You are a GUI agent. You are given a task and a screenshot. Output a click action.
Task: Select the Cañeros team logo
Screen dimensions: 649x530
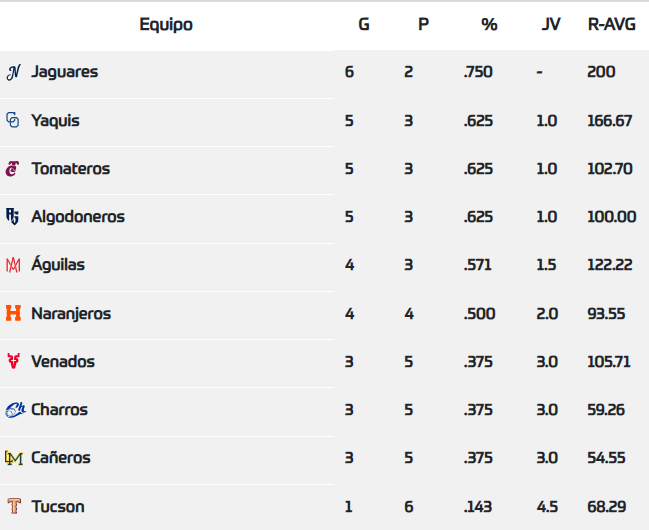13,458
